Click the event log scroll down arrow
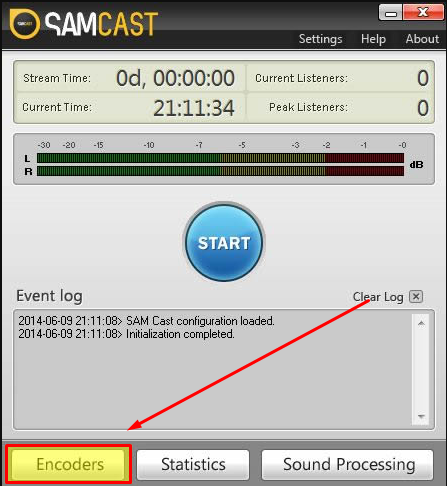This screenshot has height=486, width=447. 421,416
